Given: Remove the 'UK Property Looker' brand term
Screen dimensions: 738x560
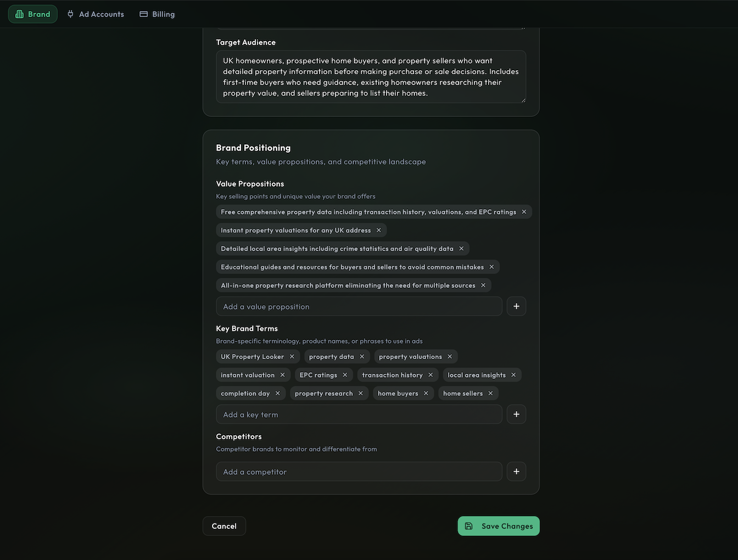Looking at the screenshot, I should click(x=292, y=357).
